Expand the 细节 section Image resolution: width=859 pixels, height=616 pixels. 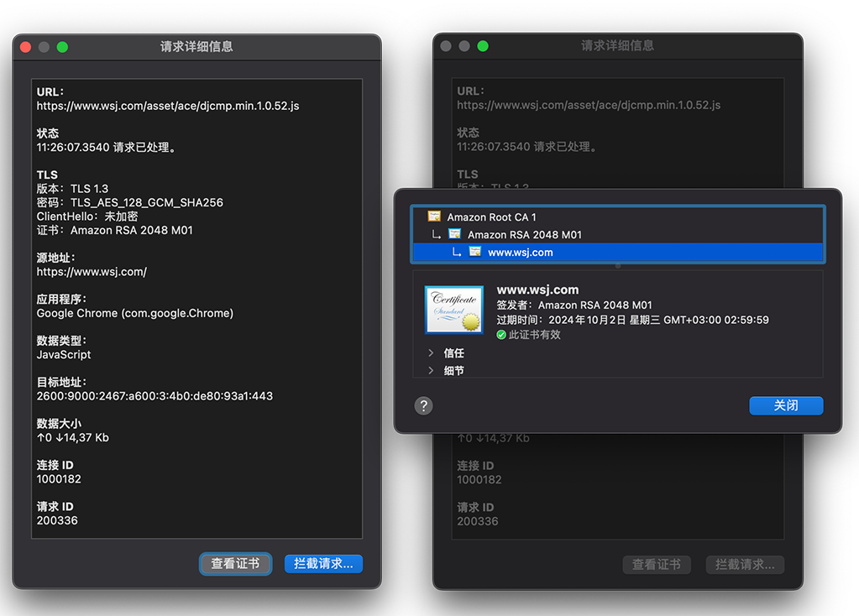tap(431, 370)
